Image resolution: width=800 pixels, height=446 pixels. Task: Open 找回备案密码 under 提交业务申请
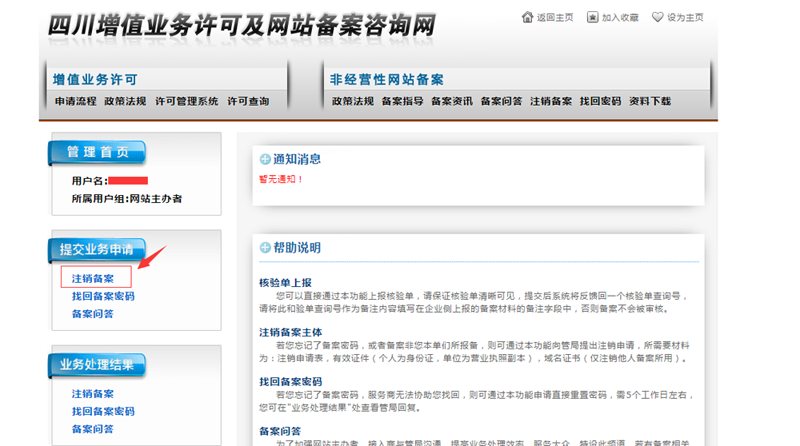(x=103, y=296)
